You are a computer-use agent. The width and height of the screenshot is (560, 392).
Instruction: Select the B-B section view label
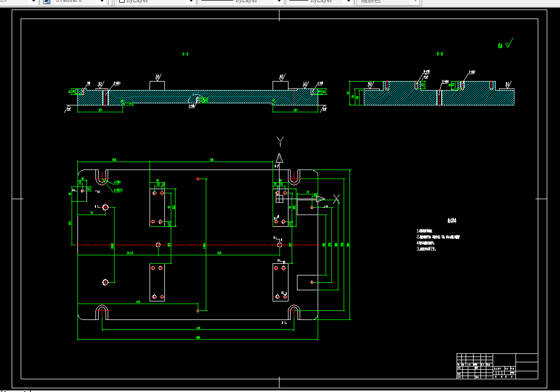pyautogui.click(x=440, y=54)
